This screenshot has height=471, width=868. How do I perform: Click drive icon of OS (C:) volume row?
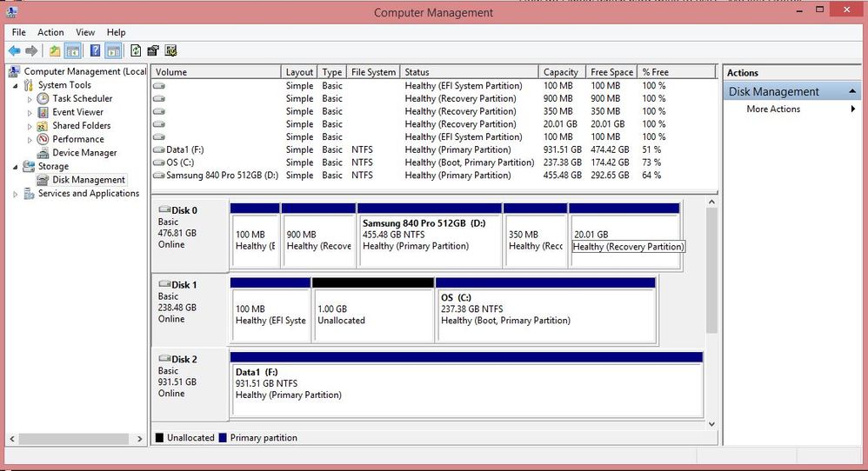(x=159, y=163)
